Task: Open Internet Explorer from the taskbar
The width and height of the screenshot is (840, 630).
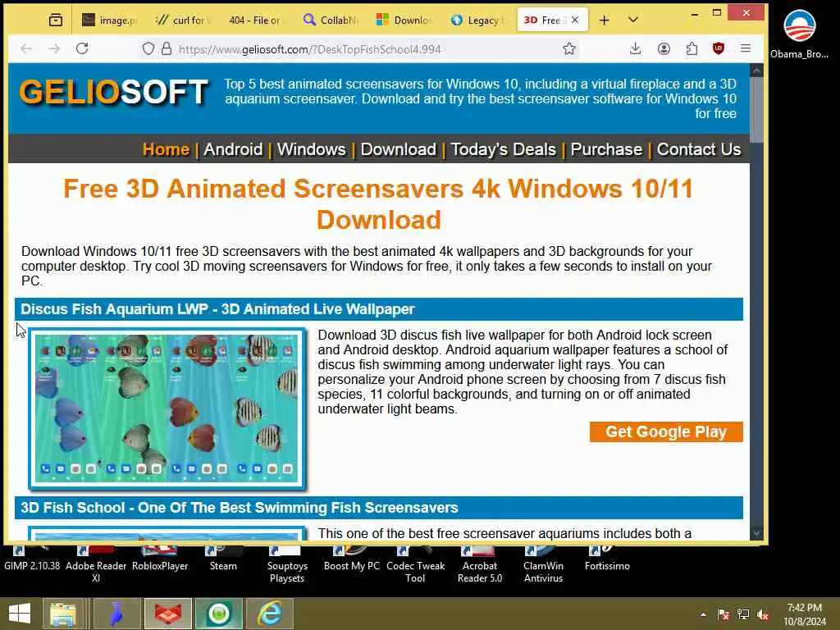Action: coord(270,614)
